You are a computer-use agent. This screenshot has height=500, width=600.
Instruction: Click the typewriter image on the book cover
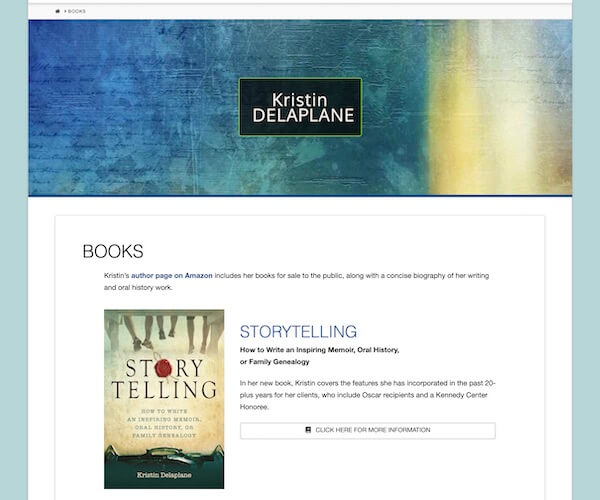coord(164,457)
